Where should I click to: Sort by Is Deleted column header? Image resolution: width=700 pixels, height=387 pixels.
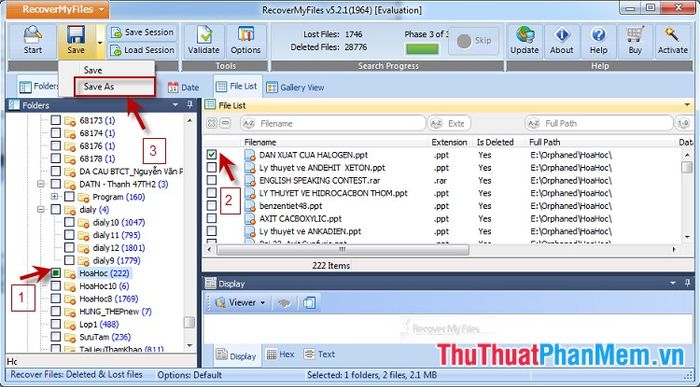pyautogui.click(x=495, y=142)
